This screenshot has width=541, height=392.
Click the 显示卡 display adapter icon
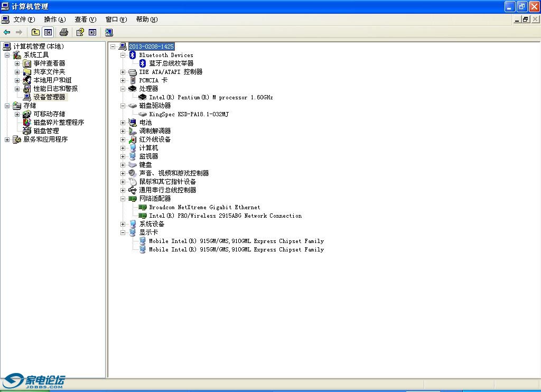tap(133, 232)
